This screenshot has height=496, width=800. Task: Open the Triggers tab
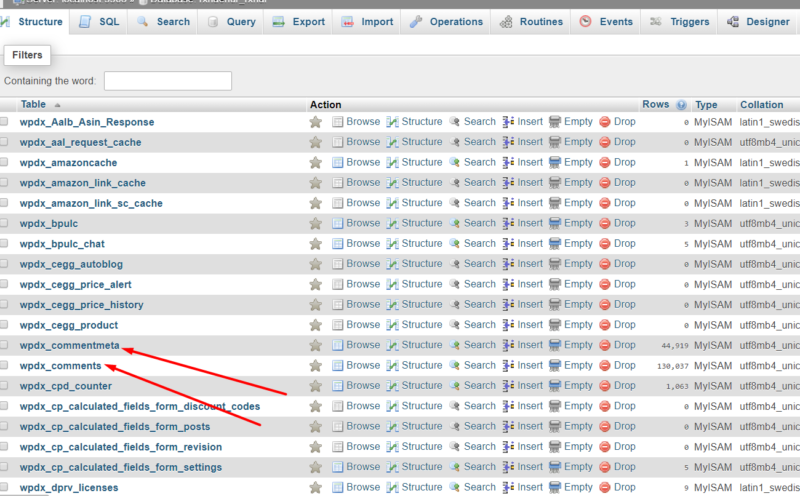(679, 22)
